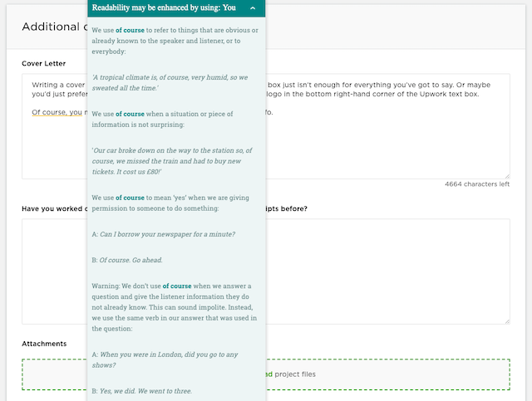The width and height of the screenshot is (532, 401).
Task: Collapse the readability suggestion popup chevron
Action: (253, 8)
